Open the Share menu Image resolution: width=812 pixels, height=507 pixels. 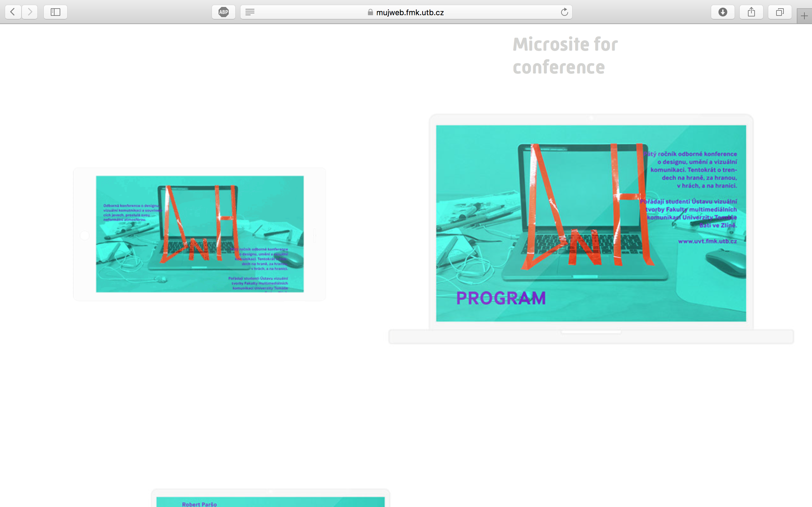coord(751,12)
